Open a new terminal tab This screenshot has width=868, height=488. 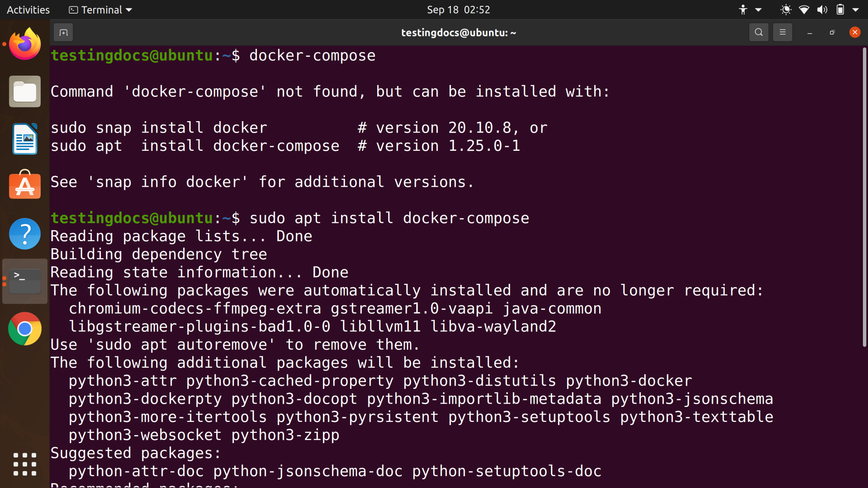64,32
